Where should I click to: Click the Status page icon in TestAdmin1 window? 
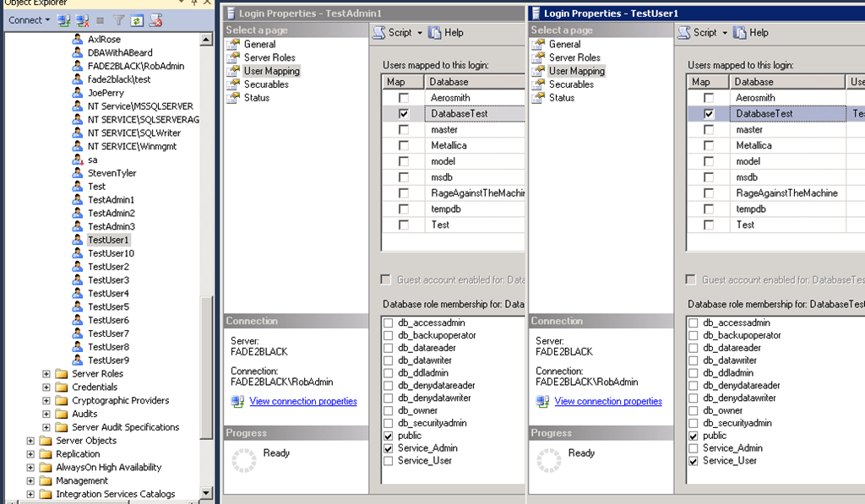[234, 98]
